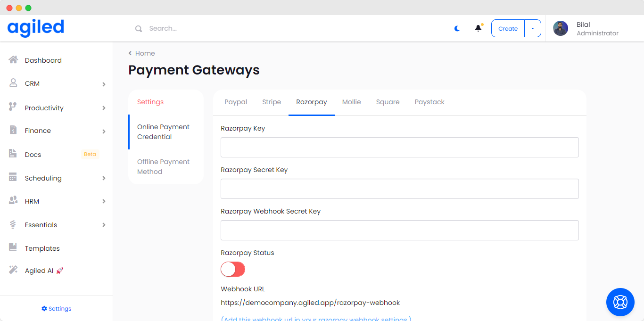The width and height of the screenshot is (644, 321).
Task: Toggle dark mode moon icon
Action: (x=457, y=28)
